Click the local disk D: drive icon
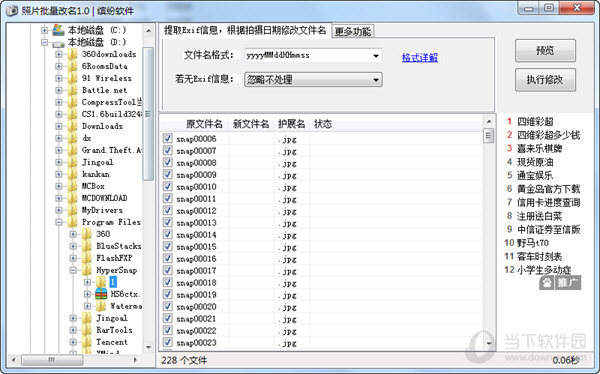Viewport: 600px width, 374px height. coord(58,43)
